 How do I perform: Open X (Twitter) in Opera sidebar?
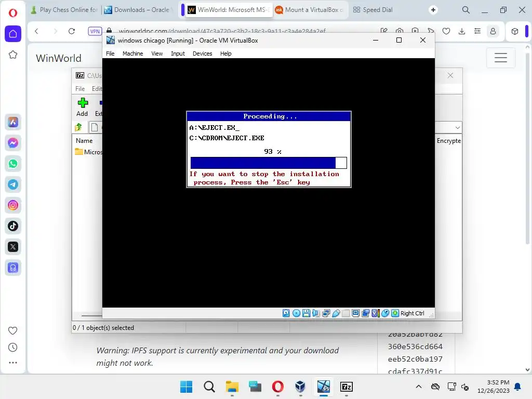[x=13, y=247]
